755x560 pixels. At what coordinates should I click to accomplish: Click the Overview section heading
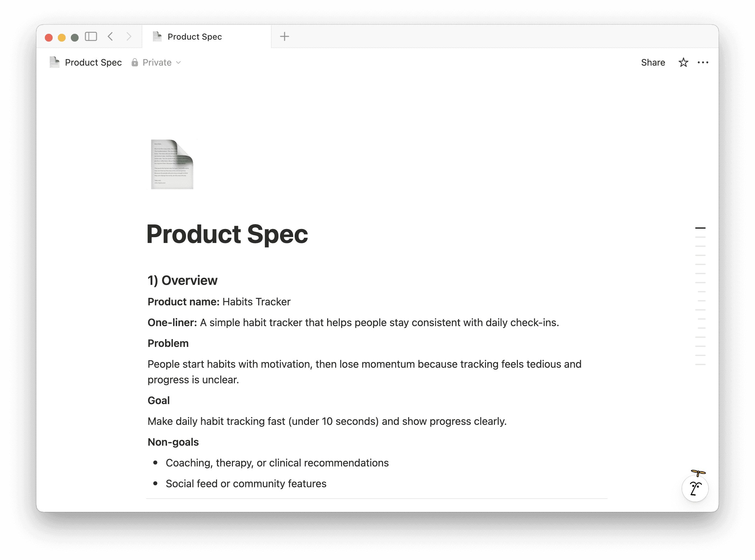(182, 280)
